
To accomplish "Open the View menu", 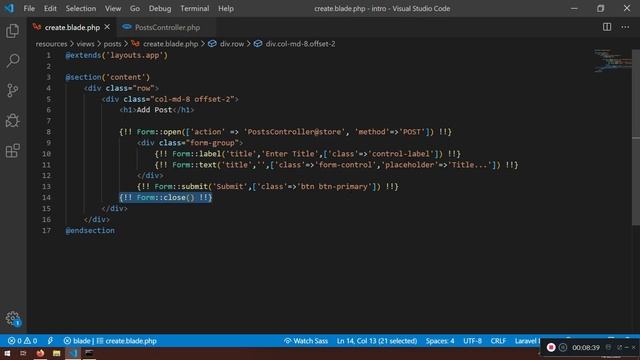I will tap(113, 8).
